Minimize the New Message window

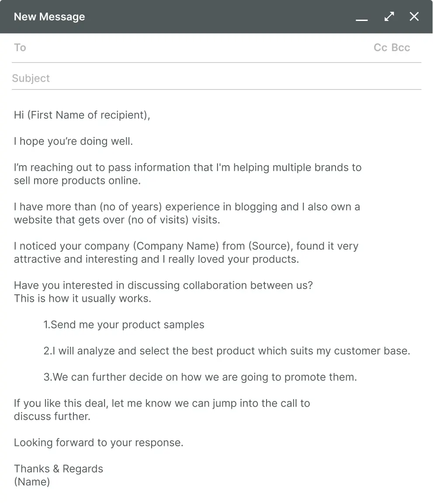click(x=362, y=20)
